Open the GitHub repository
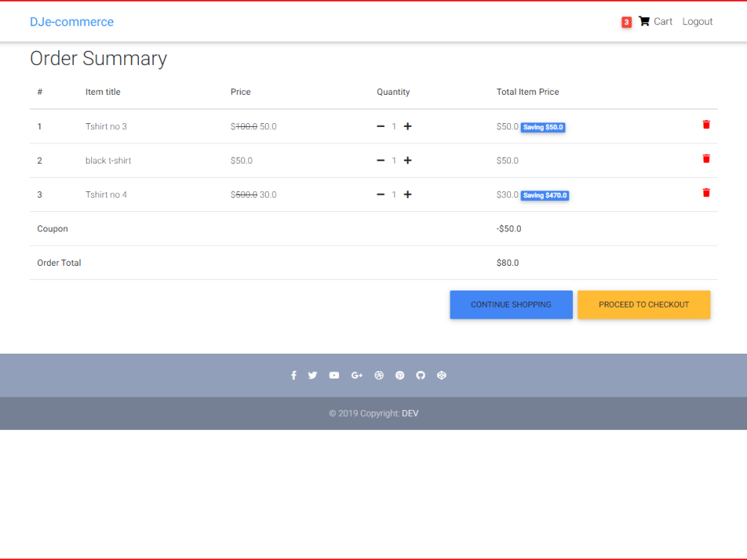The width and height of the screenshot is (747, 560). 421,375
